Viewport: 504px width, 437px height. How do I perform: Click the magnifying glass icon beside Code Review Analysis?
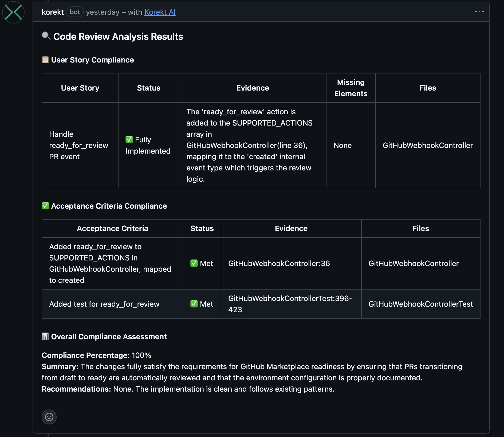click(x=46, y=36)
